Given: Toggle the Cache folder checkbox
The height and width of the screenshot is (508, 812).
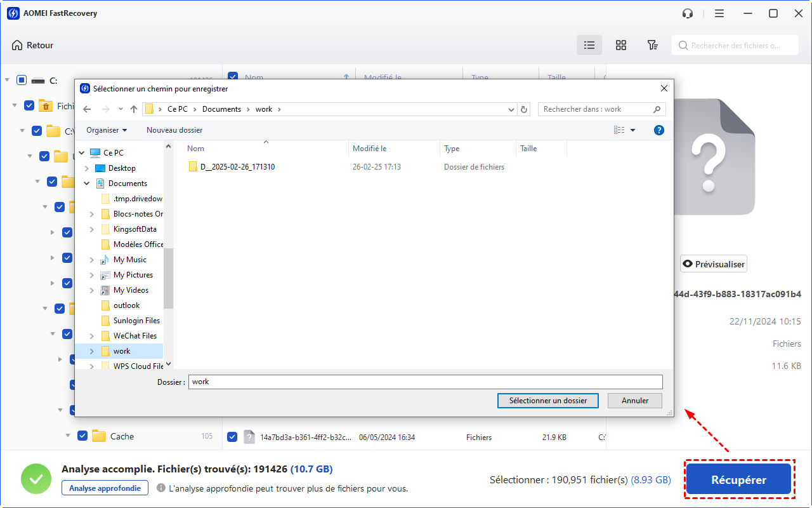Looking at the screenshot, I should (82, 436).
